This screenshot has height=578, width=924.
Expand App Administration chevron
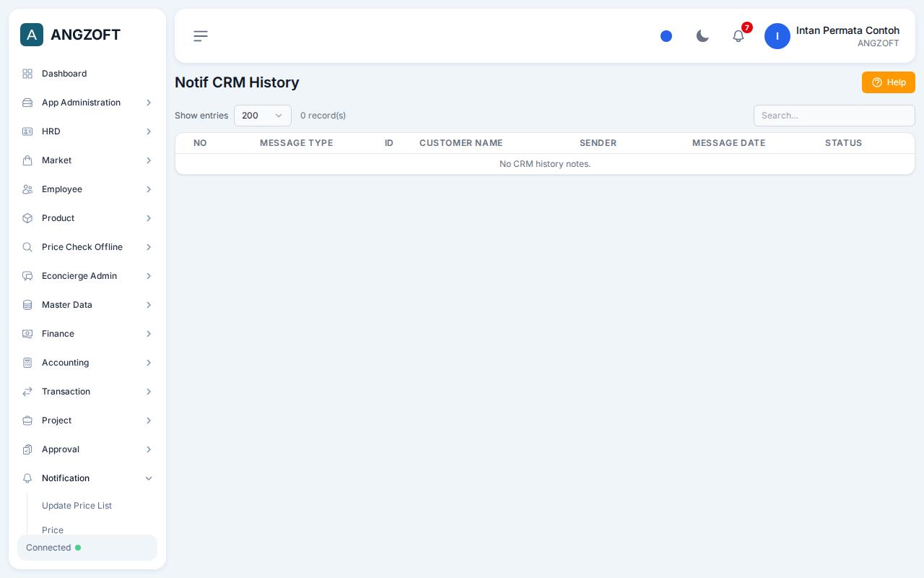point(149,103)
